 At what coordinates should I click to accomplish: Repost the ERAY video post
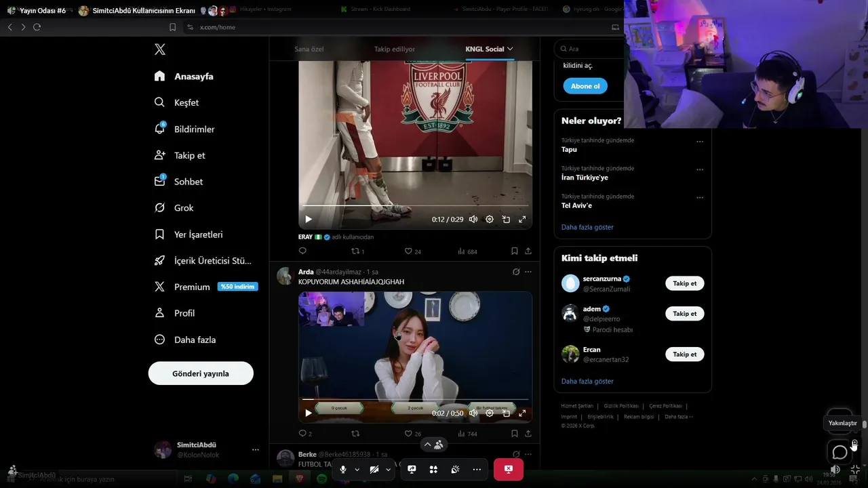tap(357, 251)
